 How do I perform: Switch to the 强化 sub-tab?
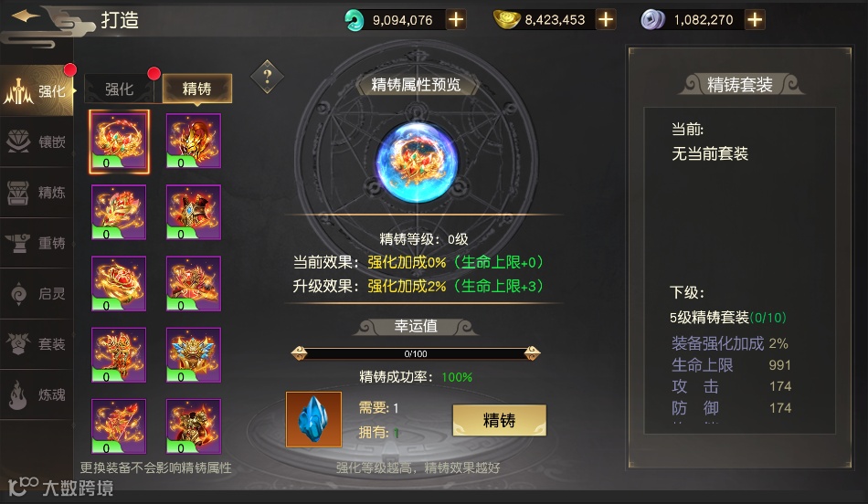coord(119,89)
